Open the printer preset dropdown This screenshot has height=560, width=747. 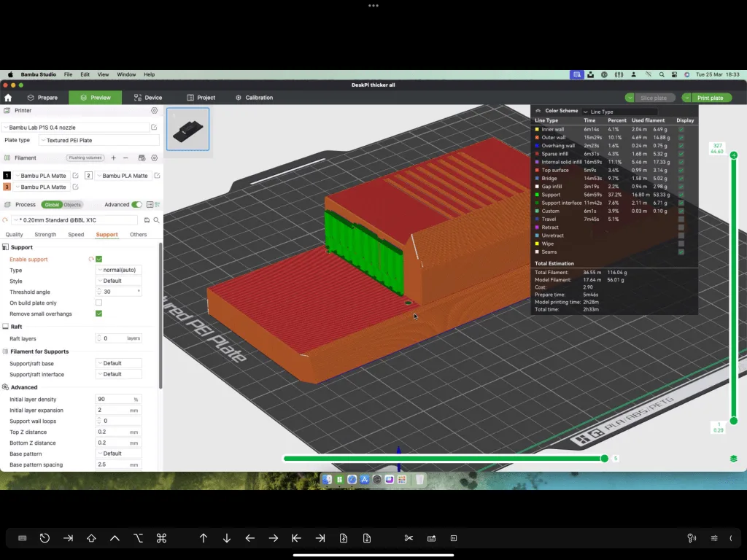(x=76, y=127)
